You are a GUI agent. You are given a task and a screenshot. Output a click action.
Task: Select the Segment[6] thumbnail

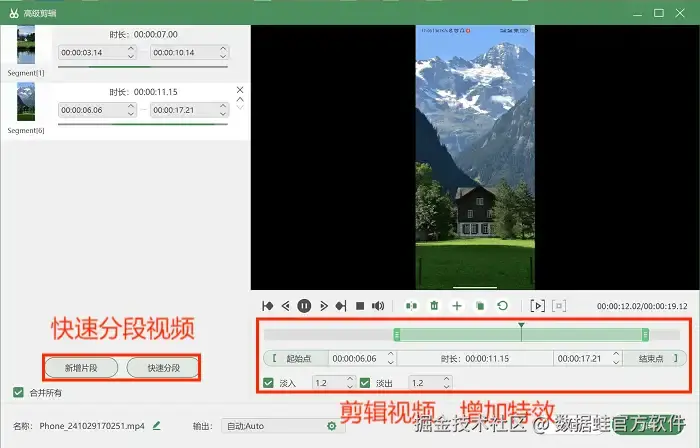26,102
